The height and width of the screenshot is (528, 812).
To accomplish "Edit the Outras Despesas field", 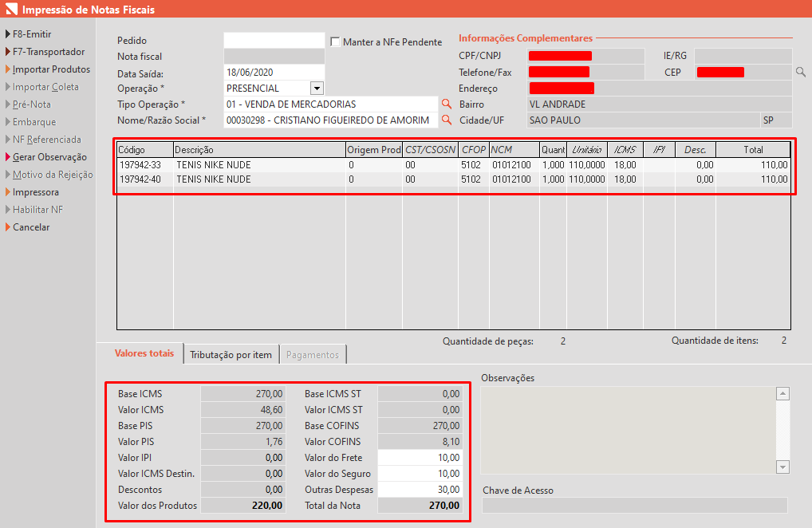I will (420, 490).
